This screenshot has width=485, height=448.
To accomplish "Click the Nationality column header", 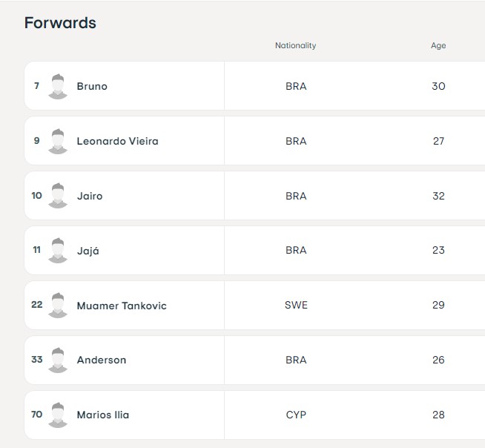I will [x=295, y=45].
